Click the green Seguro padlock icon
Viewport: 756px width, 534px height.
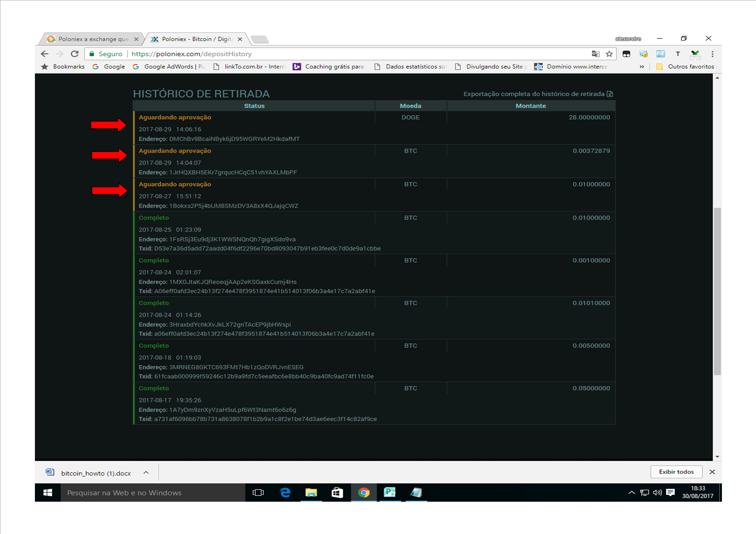coord(92,54)
